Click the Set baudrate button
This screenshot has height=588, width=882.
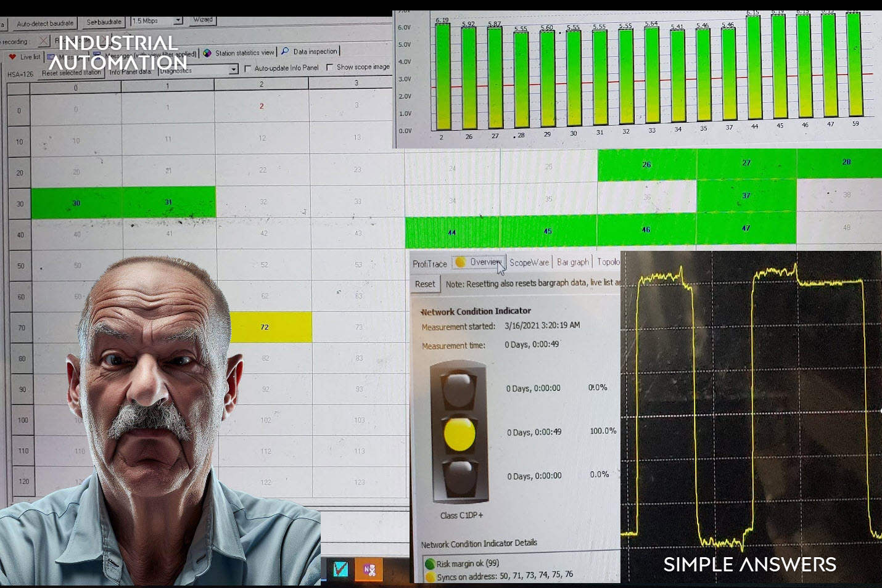click(104, 22)
